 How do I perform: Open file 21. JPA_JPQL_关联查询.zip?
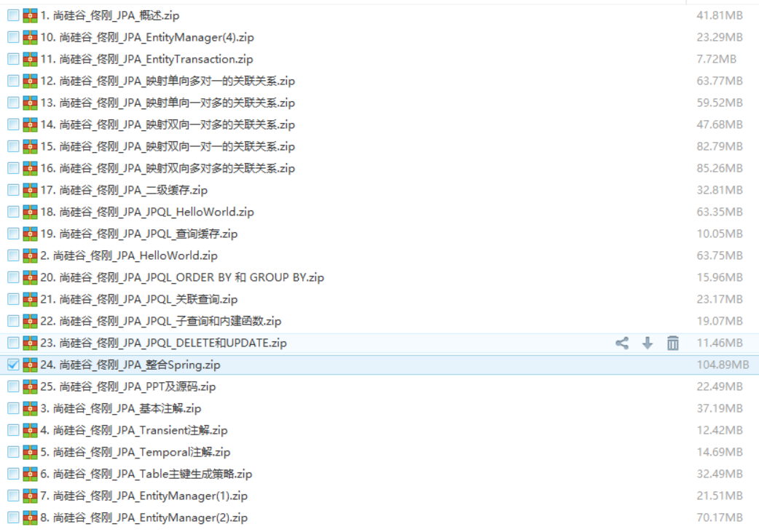click(139, 299)
